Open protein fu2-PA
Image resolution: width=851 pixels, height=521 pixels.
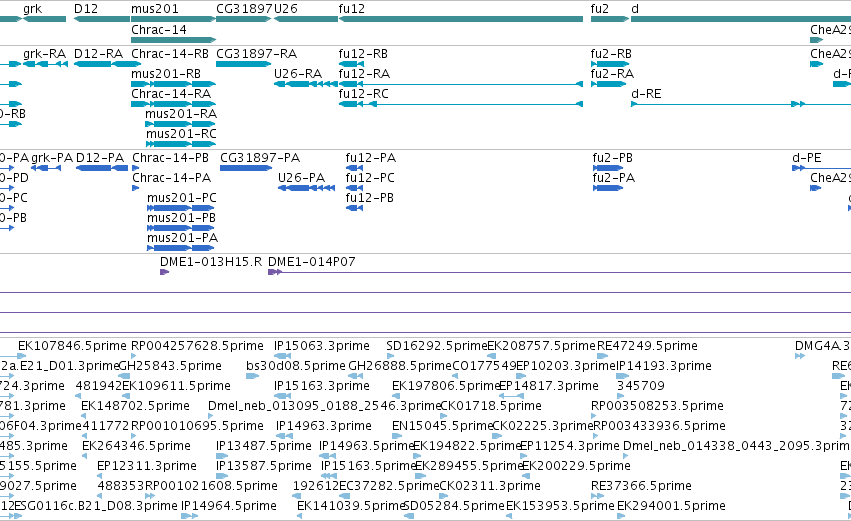coord(614,178)
